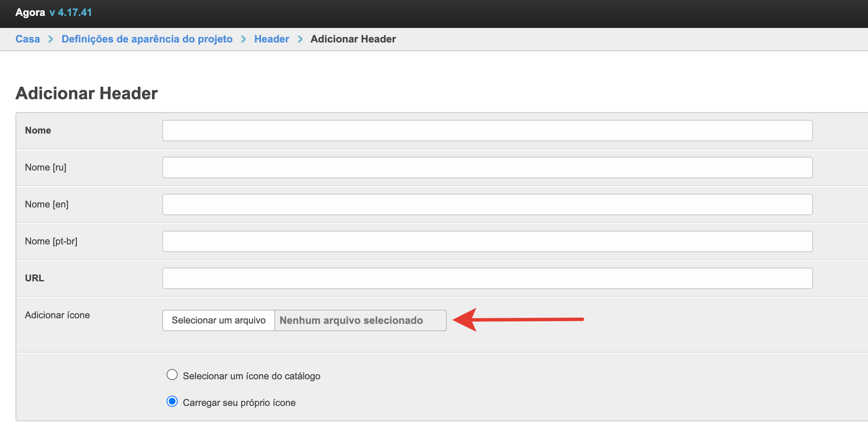Click into the Nome [ru] field

487,168
